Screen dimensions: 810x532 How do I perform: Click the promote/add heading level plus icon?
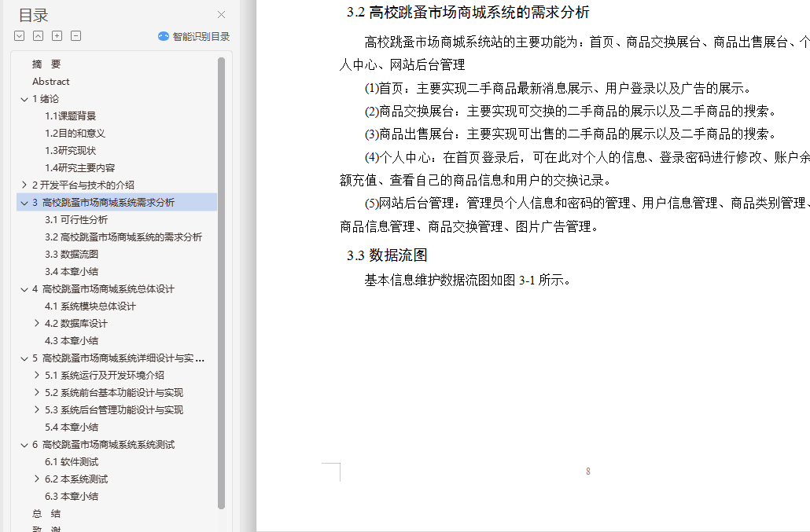(57, 35)
